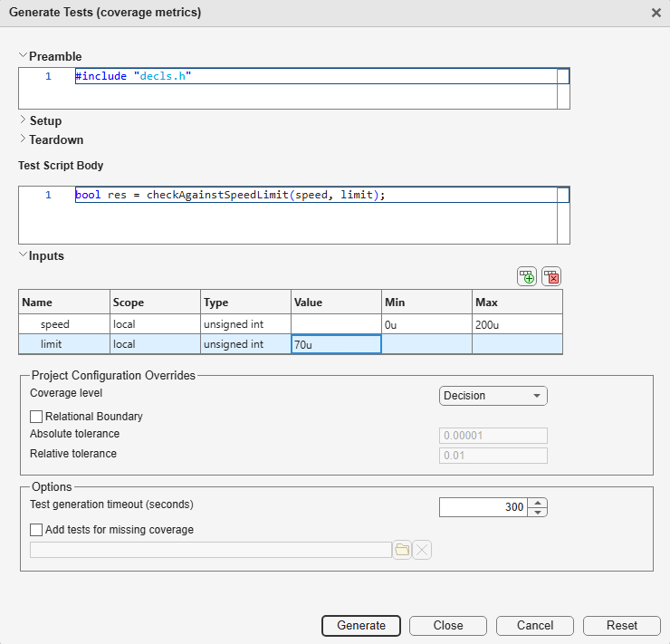Click the empty Value cell for speed
Screen dimensions: 670x644
336,324
